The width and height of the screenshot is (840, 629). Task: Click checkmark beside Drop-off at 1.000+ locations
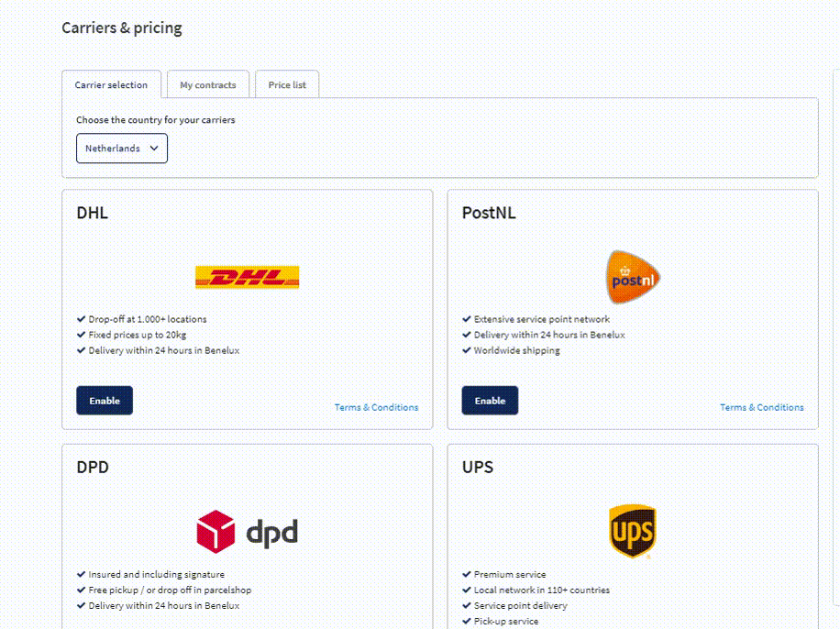[82, 319]
